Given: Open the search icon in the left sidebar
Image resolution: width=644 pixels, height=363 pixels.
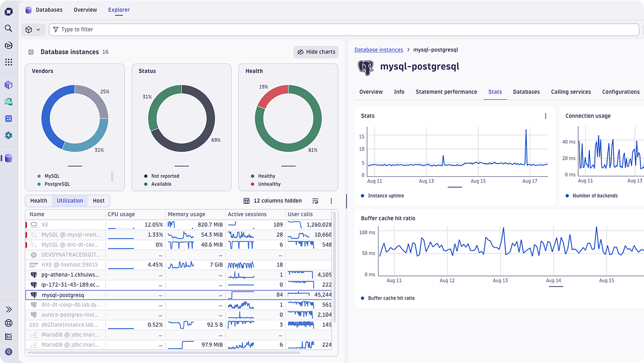Looking at the screenshot, I should (x=8, y=28).
